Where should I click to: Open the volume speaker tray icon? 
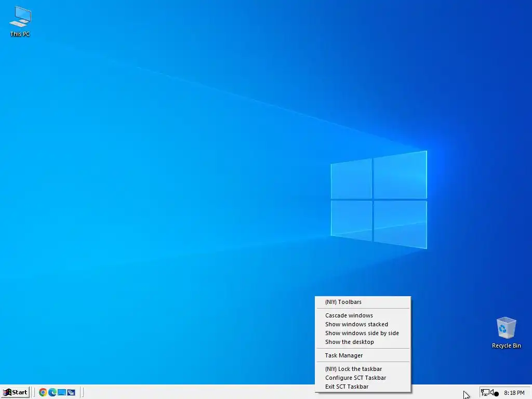[492, 393]
